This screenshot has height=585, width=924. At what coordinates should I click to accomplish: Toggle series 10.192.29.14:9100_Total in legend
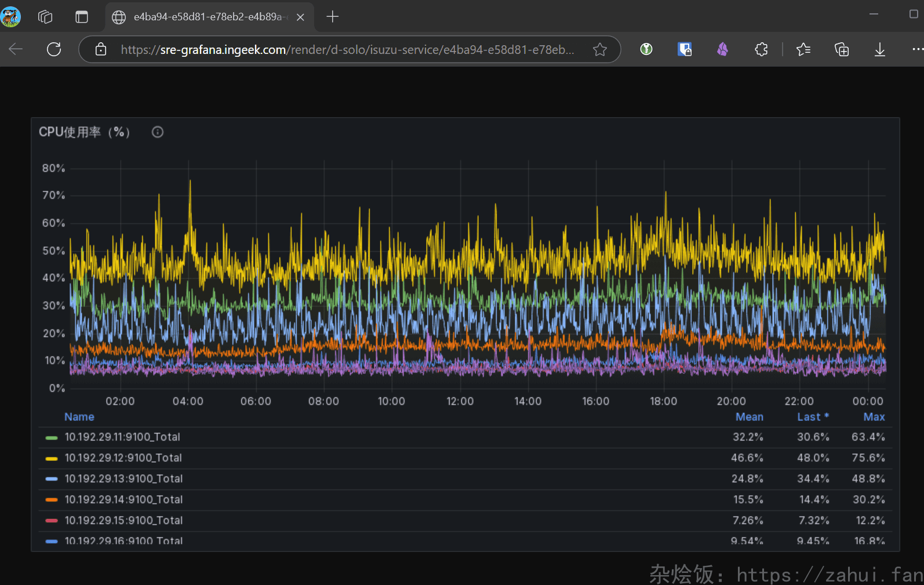tap(123, 500)
